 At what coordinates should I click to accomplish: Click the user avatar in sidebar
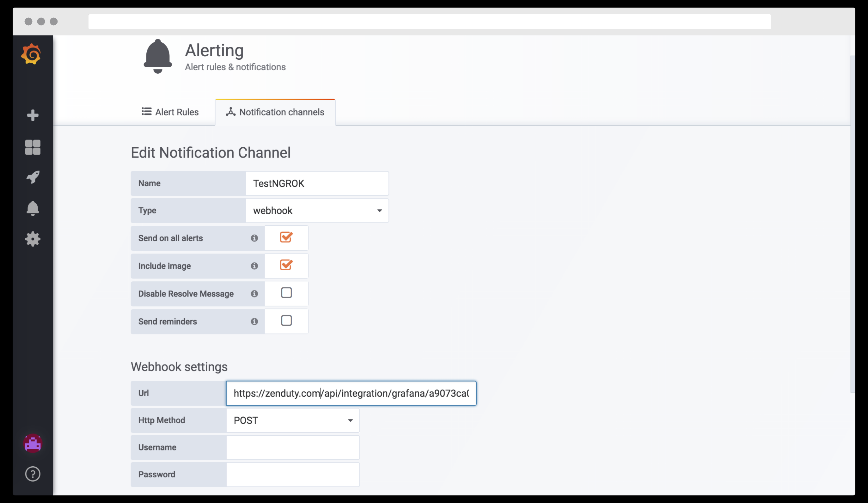click(33, 443)
